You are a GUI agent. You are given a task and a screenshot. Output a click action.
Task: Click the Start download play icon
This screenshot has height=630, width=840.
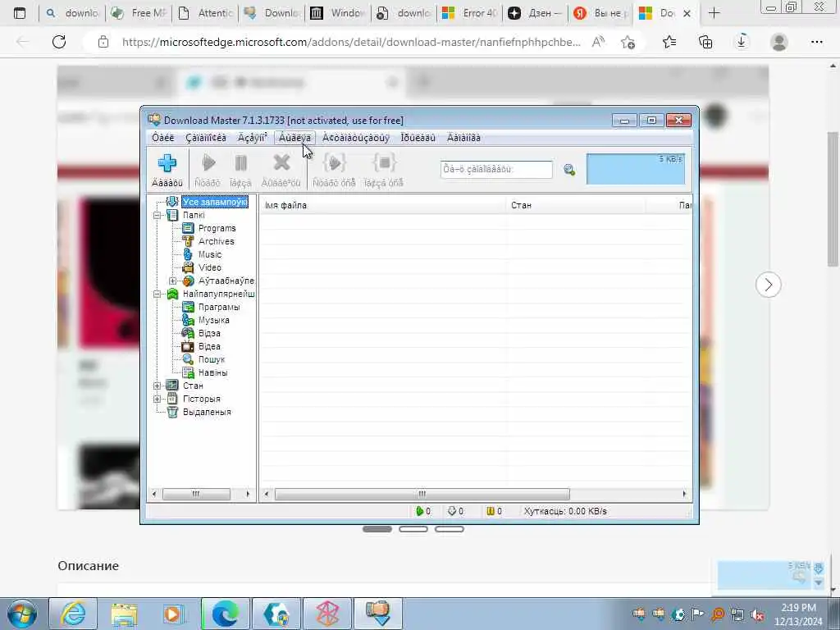click(208, 163)
